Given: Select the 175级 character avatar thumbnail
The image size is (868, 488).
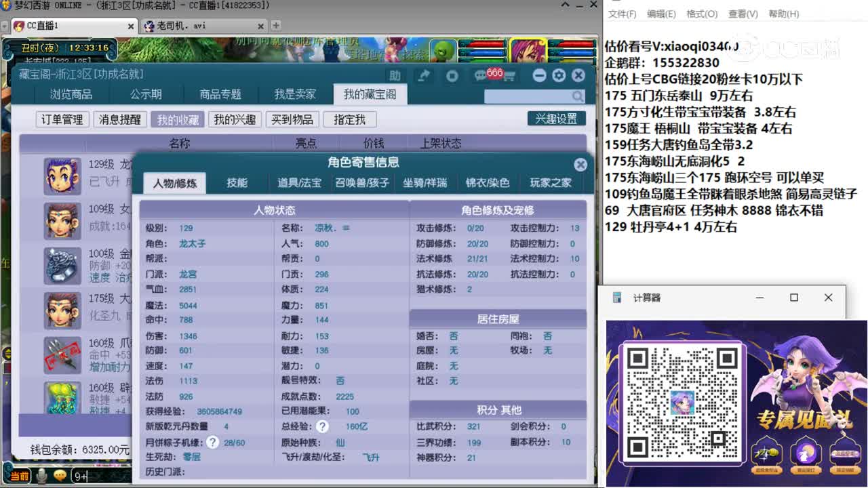Looking at the screenshot, I should point(62,310).
